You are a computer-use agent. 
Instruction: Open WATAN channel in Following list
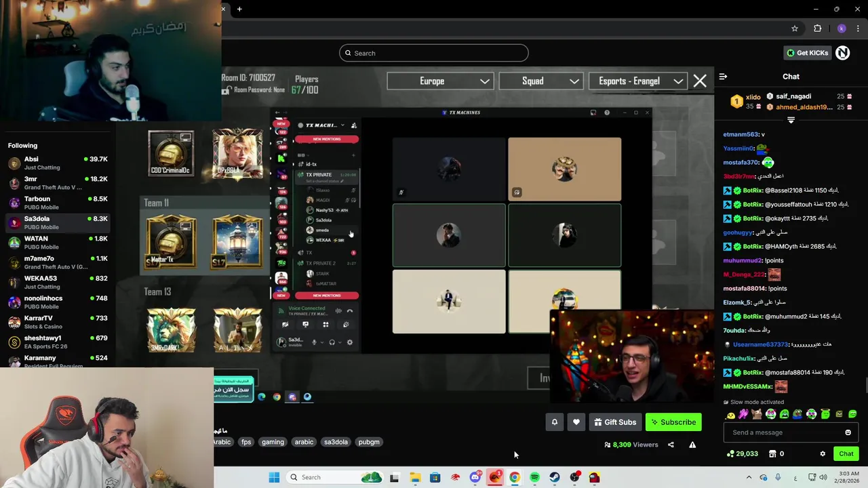pyautogui.click(x=56, y=242)
